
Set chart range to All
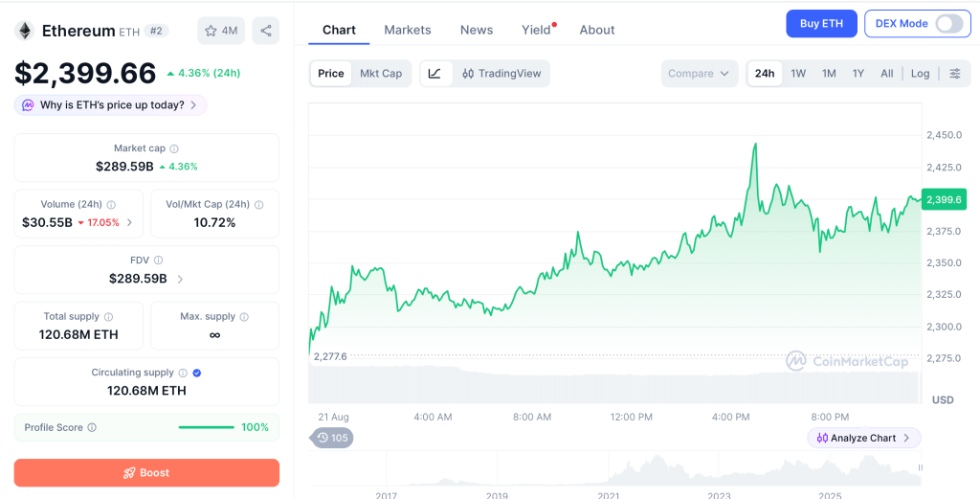887,73
